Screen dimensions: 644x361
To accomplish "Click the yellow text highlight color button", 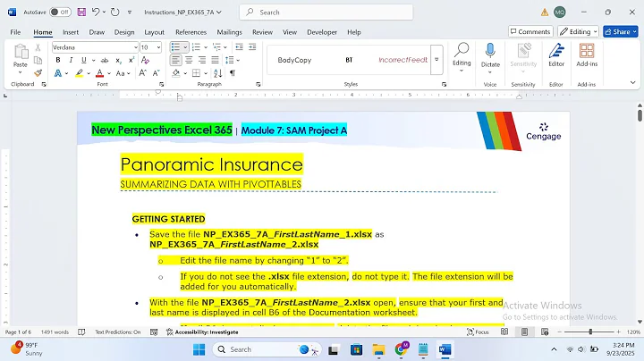I will pyautogui.click(x=79, y=73).
